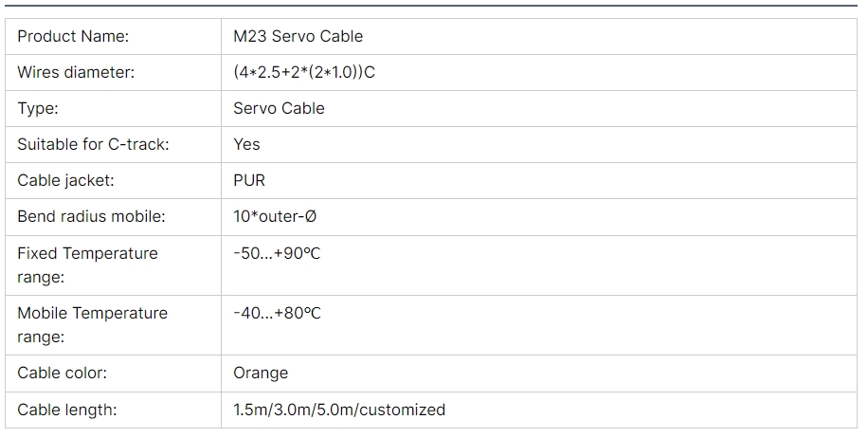Select the PUR jacket value
This screenshot has width=868, height=438.
click(249, 180)
